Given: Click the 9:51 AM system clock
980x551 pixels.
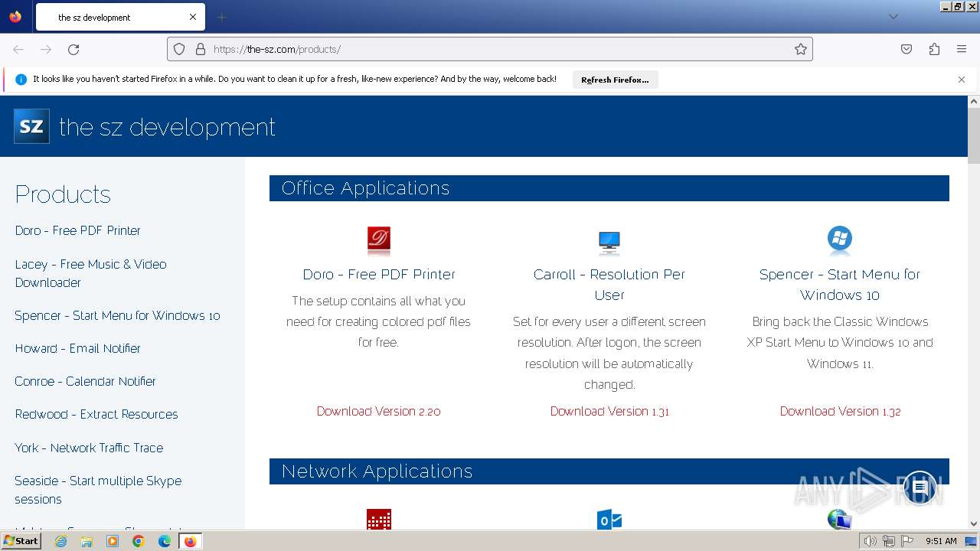Looking at the screenshot, I should (x=941, y=541).
